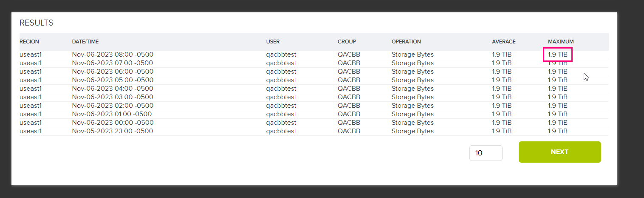644x198 pixels.
Task: Select the Nov-05-2023 23:00 -0500 date cell
Action: coord(113,131)
